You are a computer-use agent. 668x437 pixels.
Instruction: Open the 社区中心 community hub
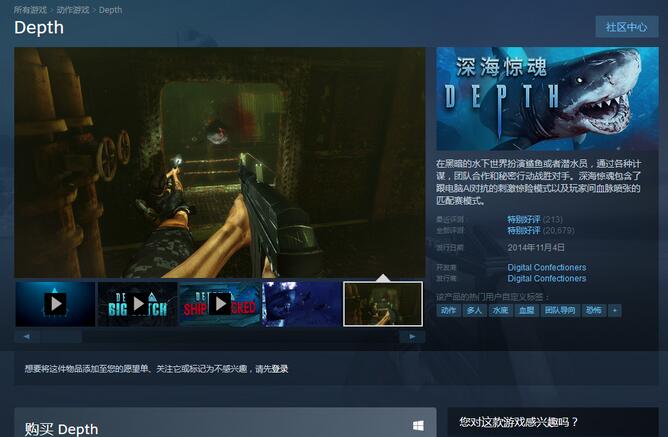(x=626, y=27)
